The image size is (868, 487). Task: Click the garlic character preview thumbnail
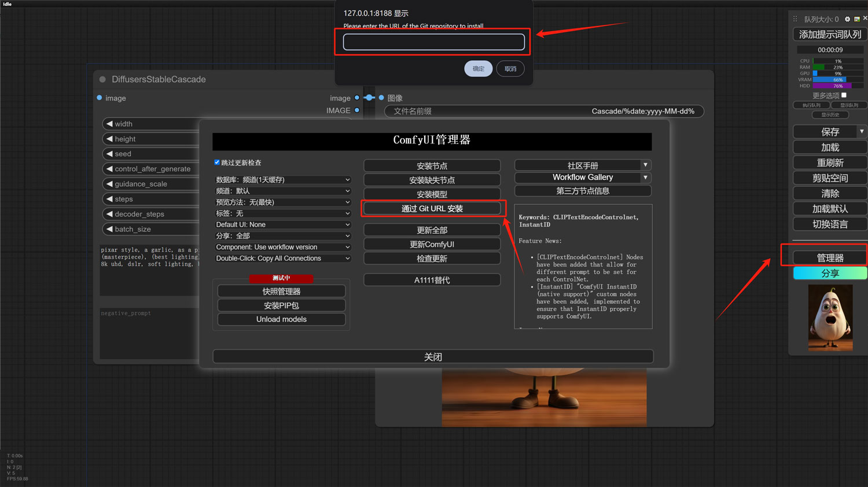(x=830, y=318)
